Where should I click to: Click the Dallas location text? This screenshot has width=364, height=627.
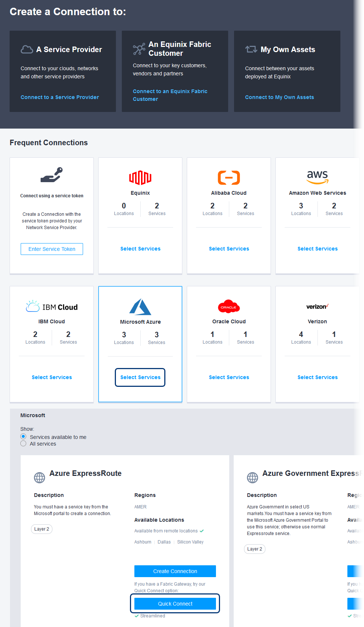tap(164, 542)
